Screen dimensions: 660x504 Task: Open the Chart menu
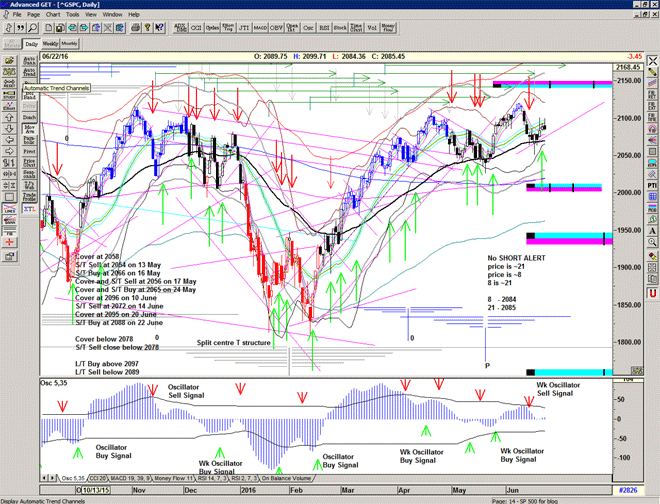[x=53, y=15]
